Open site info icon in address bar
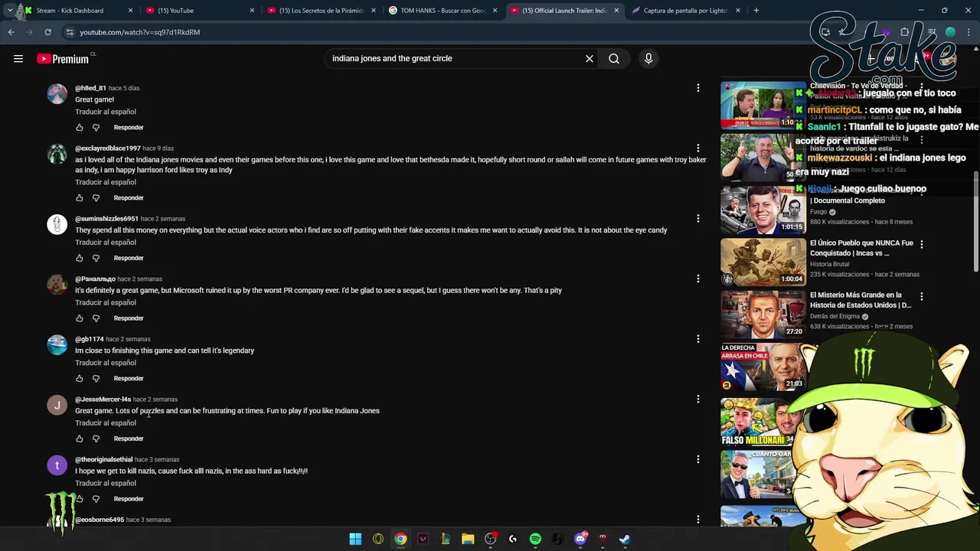The width and height of the screenshot is (980, 551). [70, 32]
